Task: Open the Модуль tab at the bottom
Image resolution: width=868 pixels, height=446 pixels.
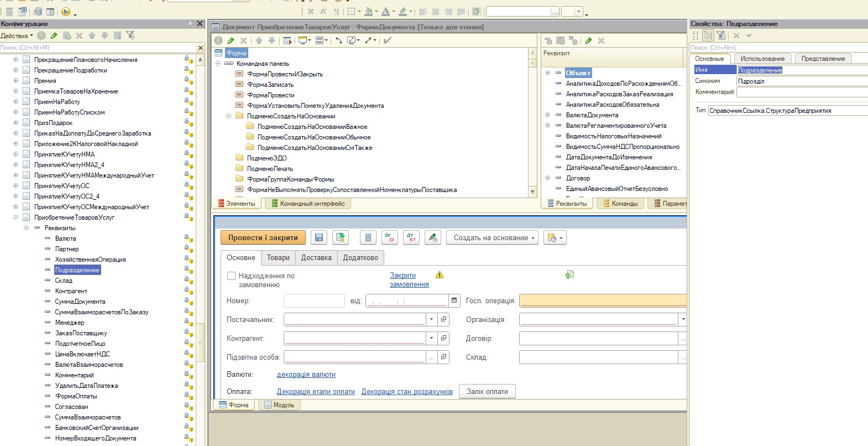Action: pos(279,405)
